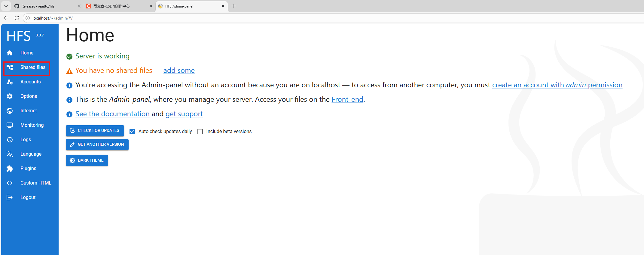The width and height of the screenshot is (644, 255).
Task: Select Logout in the sidebar
Action: click(28, 197)
